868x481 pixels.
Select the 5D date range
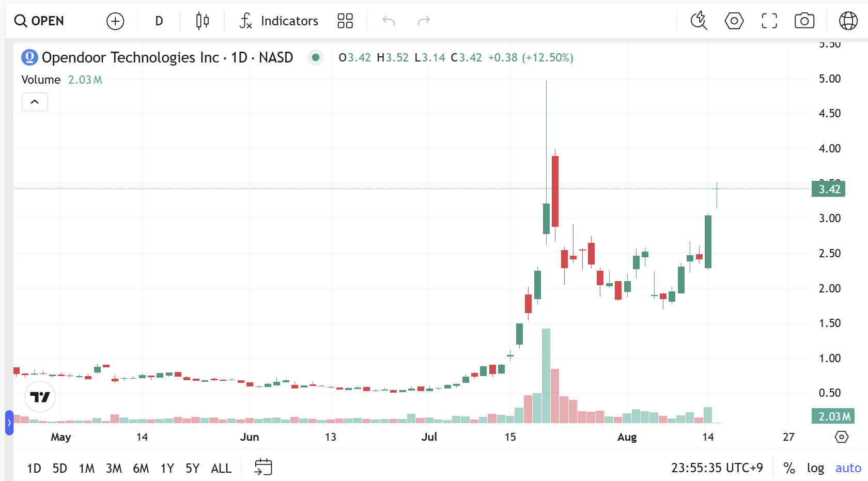click(60, 468)
